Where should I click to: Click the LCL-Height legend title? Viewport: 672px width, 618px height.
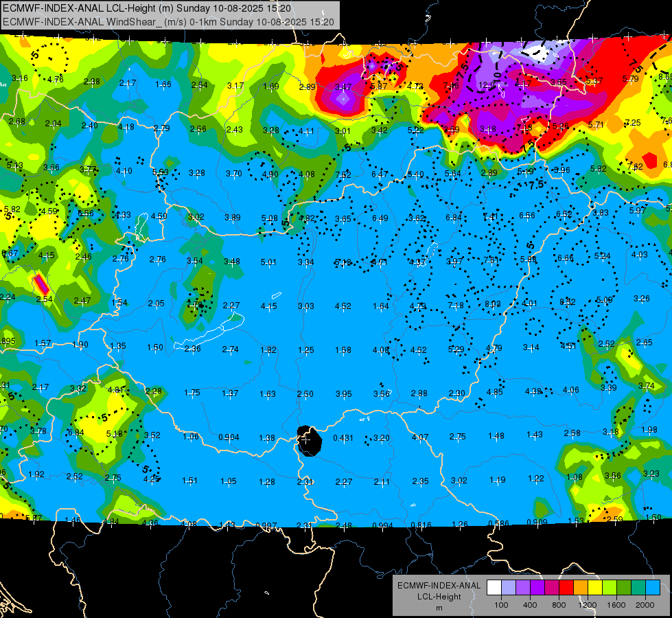[439, 597]
